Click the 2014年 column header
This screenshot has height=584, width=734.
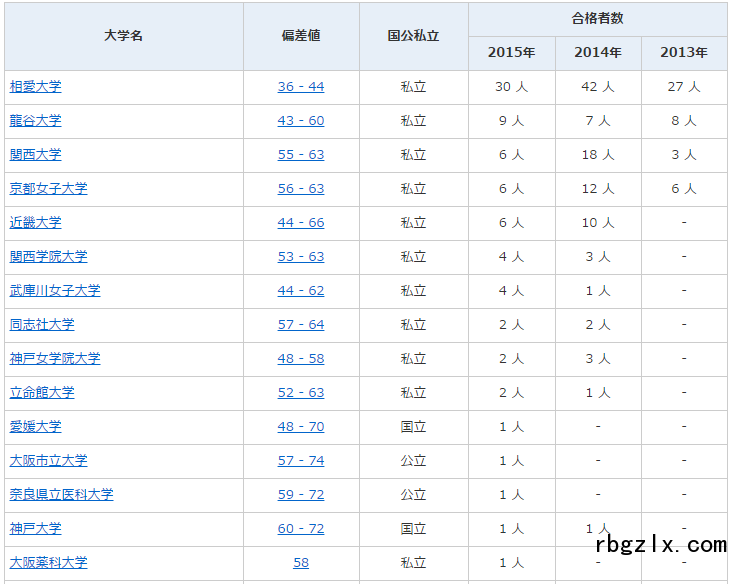598,53
